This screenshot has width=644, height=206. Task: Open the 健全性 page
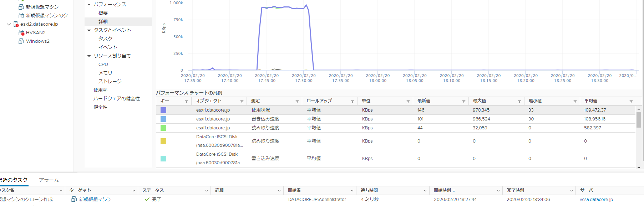(x=100, y=107)
